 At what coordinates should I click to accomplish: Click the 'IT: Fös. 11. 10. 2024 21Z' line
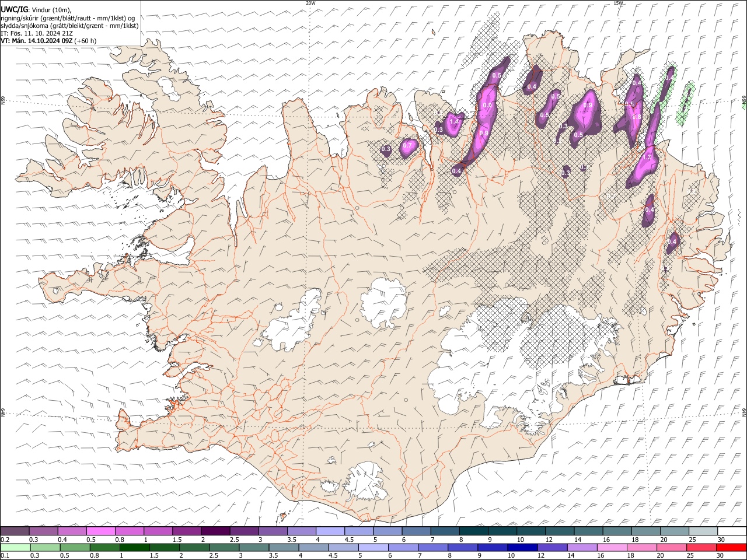pos(37,33)
